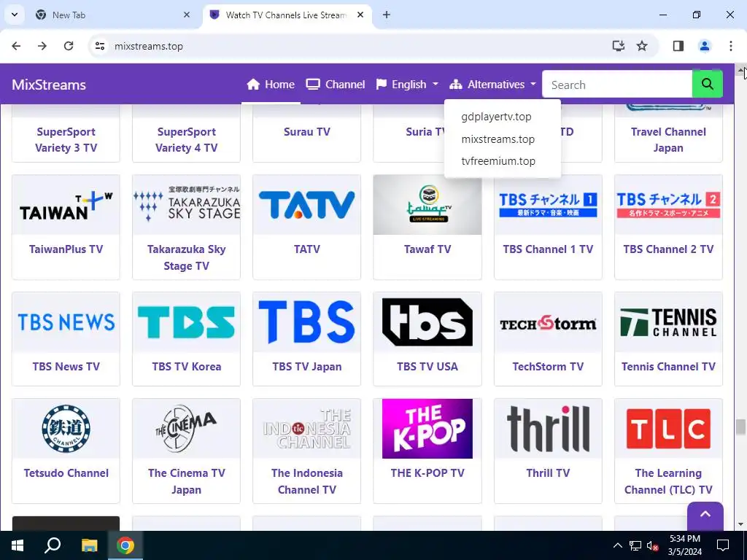Screen dimensions: 747x560
Task: Click the muted volume tray icon
Action: pyautogui.click(x=652, y=545)
